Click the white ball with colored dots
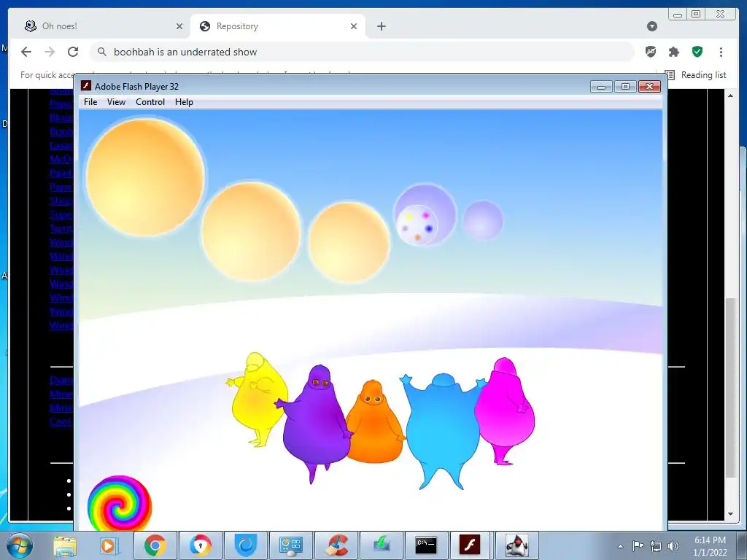 pyautogui.click(x=417, y=225)
